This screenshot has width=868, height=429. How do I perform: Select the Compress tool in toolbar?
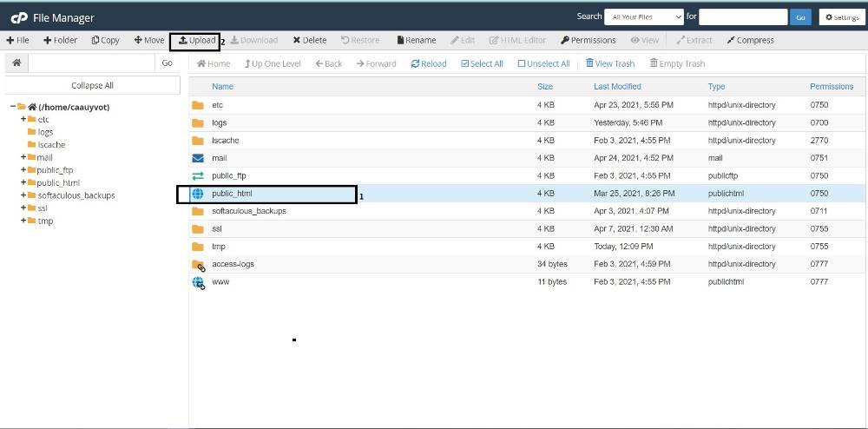tap(750, 41)
